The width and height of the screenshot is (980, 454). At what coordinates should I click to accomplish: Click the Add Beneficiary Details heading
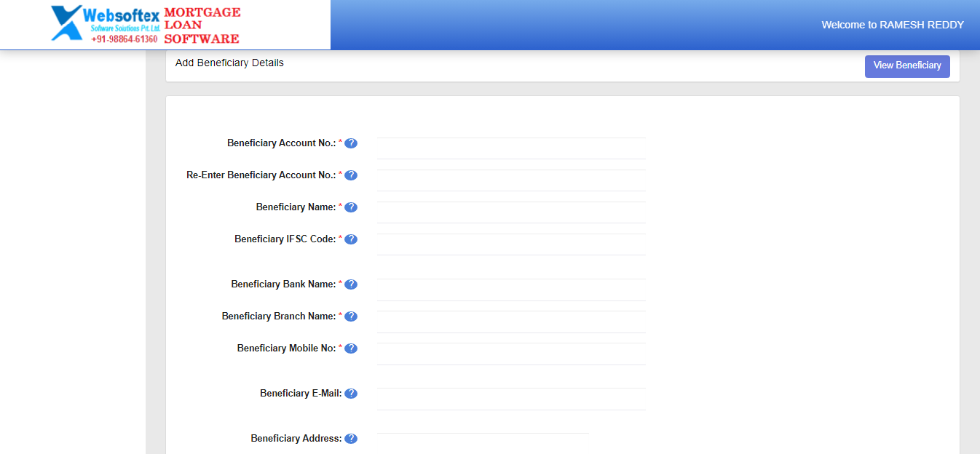point(229,63)
